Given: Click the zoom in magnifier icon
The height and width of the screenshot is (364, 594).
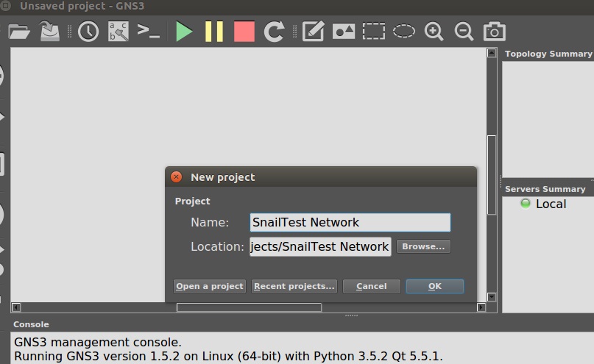Looking at the screenshot, I should pos(434,32).
